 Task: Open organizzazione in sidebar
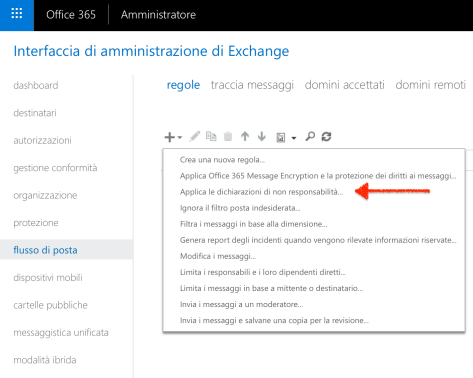[45, 195]
